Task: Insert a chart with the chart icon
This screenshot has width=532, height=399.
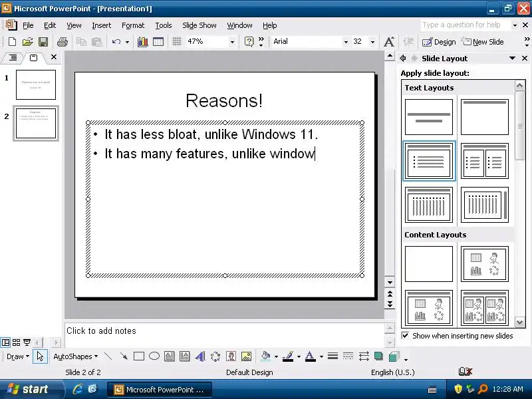Action: 142,42
